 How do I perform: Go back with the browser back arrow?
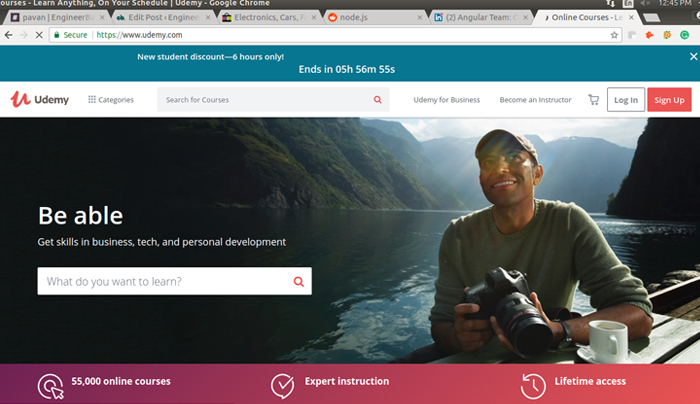point(8,35)
